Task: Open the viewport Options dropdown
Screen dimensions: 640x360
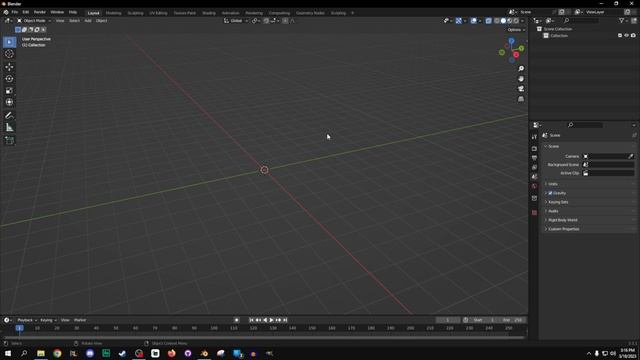Action: 516,30
